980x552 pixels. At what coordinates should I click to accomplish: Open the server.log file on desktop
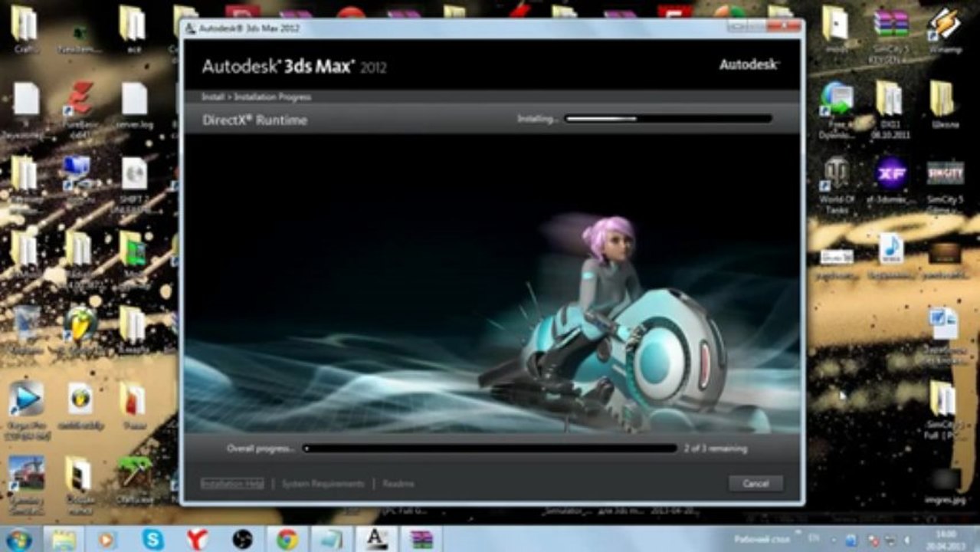(134, 106)
